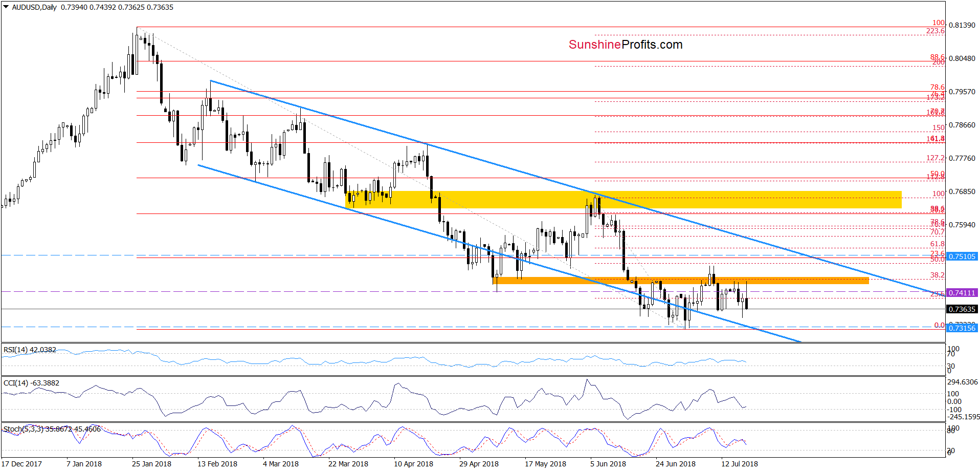Click the 0.81390 price axis value

click(962, 25)
